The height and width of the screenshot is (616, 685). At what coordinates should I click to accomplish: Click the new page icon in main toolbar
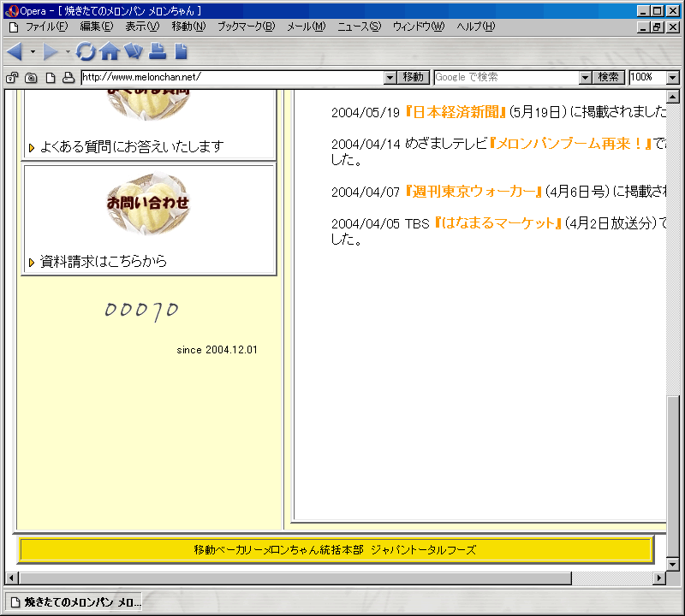(181, 51)
